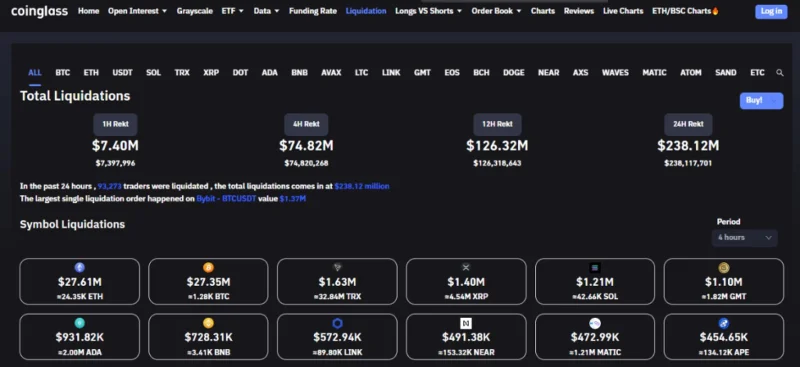Click the MATIC coin icon
This screenshot has width=800, height=367.
594,323
